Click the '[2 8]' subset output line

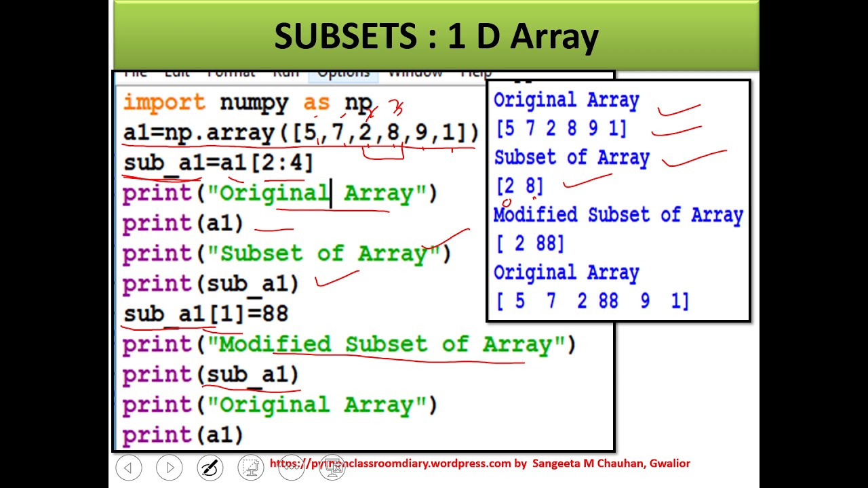pos(519,186)
